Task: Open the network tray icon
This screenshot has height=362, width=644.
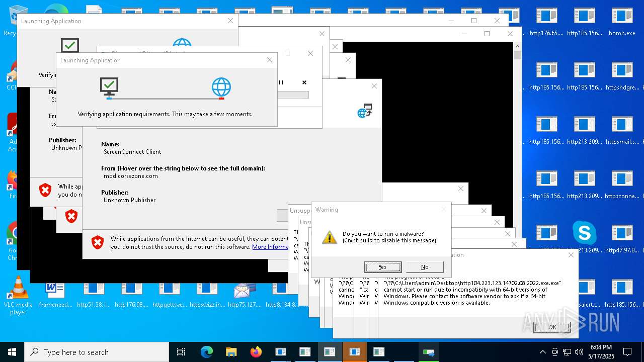Action: tap(567, 352)
